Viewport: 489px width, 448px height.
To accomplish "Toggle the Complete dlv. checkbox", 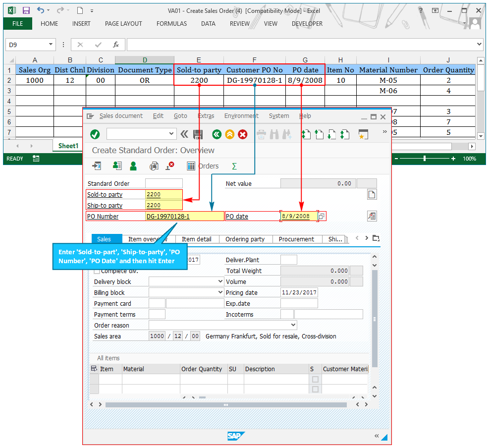I will [97, 271].
